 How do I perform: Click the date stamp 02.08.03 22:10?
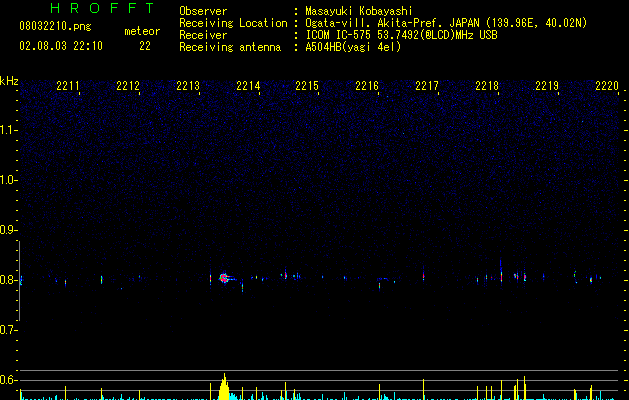[61, 46]
